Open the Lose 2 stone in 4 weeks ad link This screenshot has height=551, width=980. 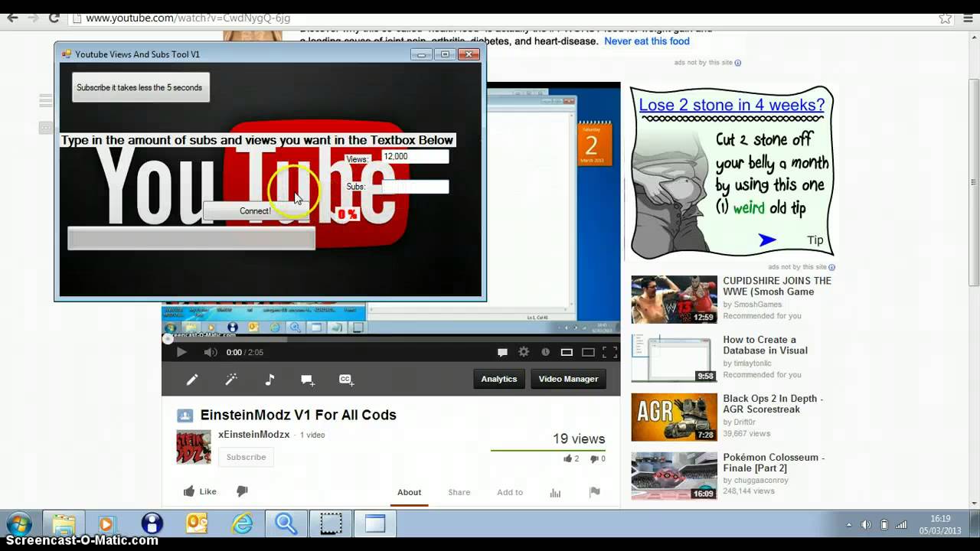[x=732, y=105]
